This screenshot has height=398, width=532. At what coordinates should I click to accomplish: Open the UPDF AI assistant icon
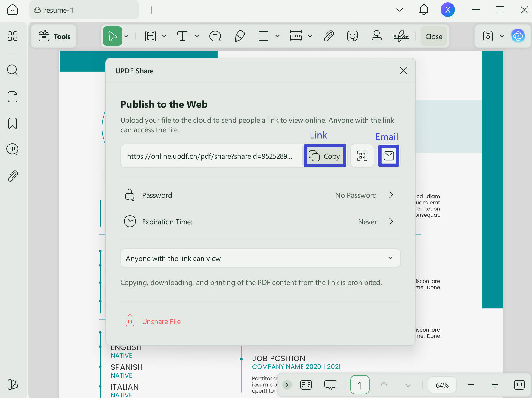[518, 36]
